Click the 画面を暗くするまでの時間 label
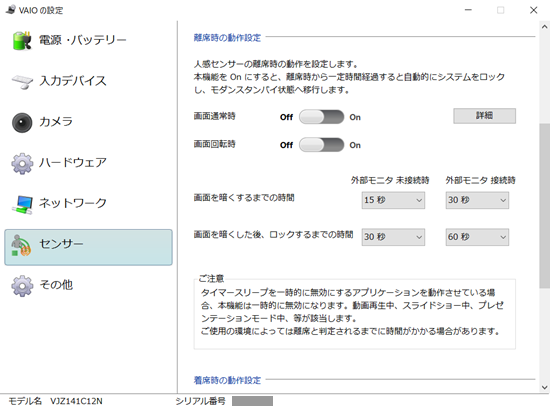Image resolution: width=550 pixels, height=408 pixels. coord(244,198)
